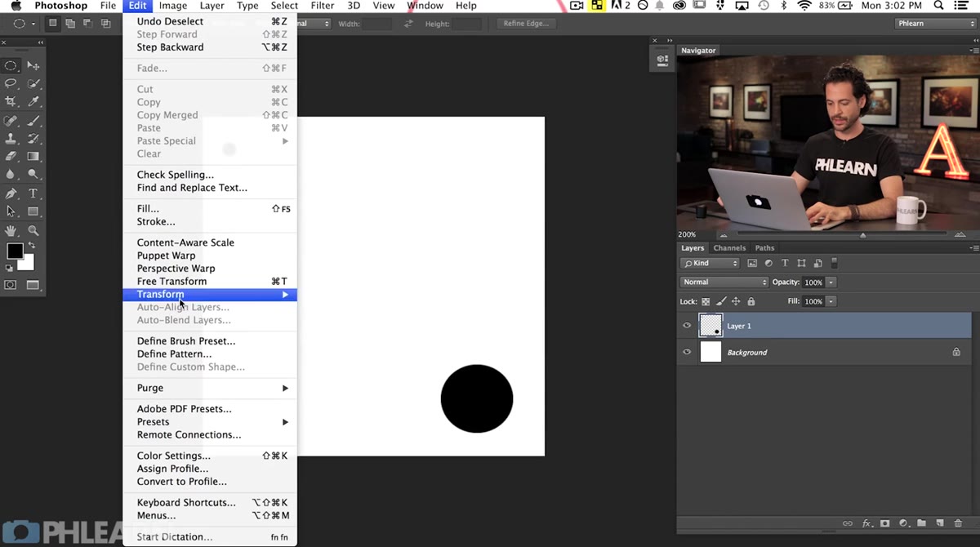Create new fill or adjustment layer
This screenshot has height=547, width=980.
point(903,523)
